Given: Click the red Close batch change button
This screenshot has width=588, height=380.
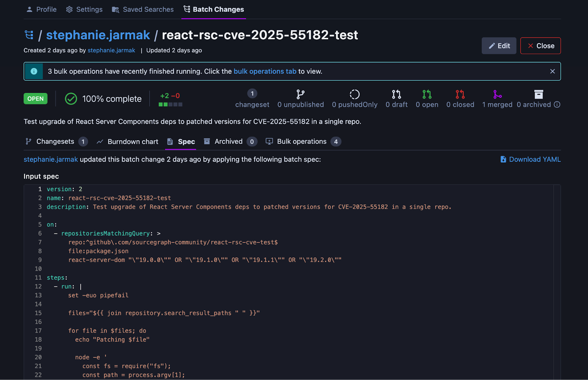Looking at the screenshot, I should point(540,46).
